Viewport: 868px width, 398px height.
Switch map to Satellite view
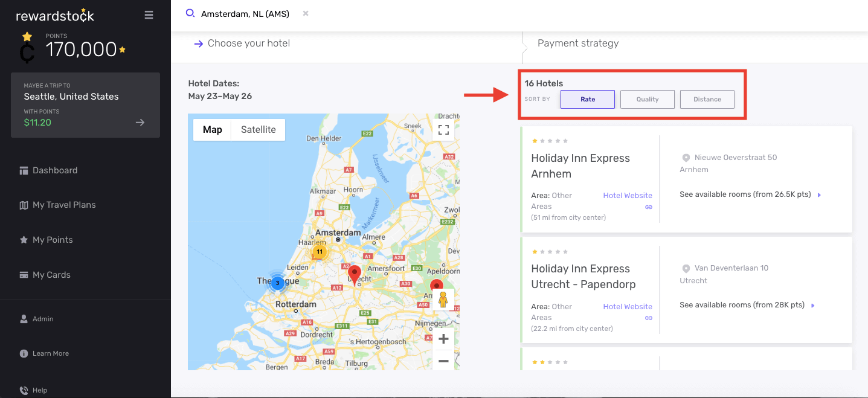(x=259, y=129)
